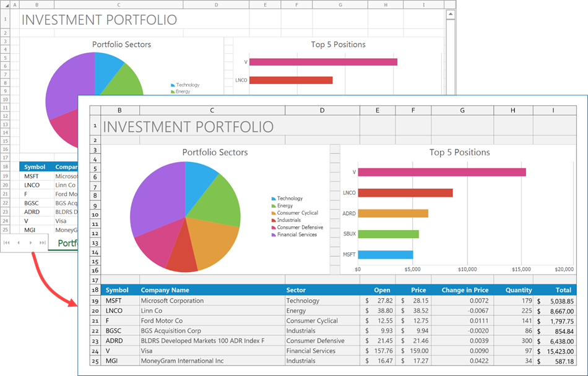Select row 25 header in the front preview
This screenshot has width=588, height=376.
click(x=95, y=361)
